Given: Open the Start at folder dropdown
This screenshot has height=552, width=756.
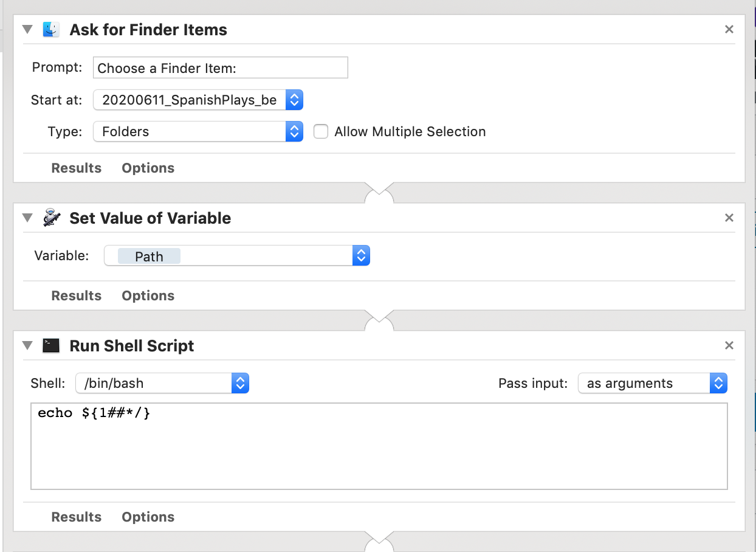Looking at the screenshot, I should [198, 100].
